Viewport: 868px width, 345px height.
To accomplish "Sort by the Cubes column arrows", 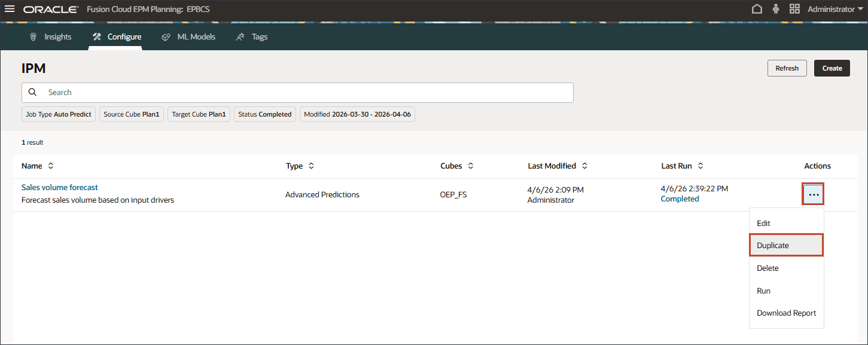I will click(x=471, y=166).
